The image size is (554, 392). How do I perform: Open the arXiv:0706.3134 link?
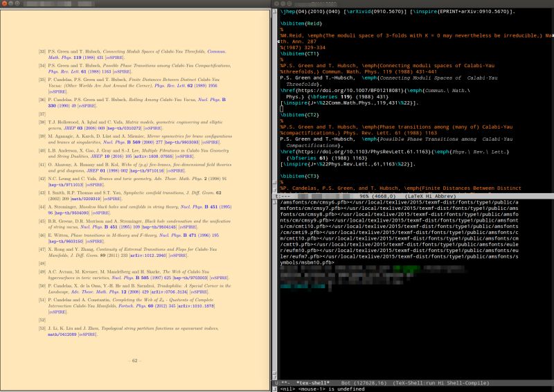[170, 292]
